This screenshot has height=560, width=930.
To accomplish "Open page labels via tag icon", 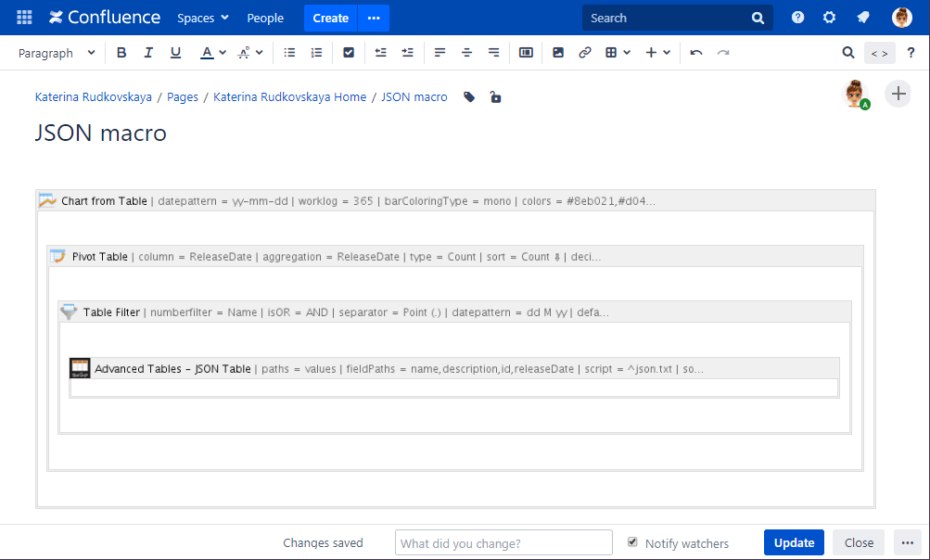I will (469, 97).
